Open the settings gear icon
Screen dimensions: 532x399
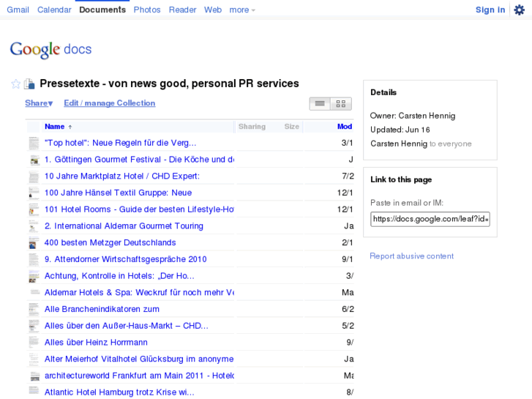(519, 10)
